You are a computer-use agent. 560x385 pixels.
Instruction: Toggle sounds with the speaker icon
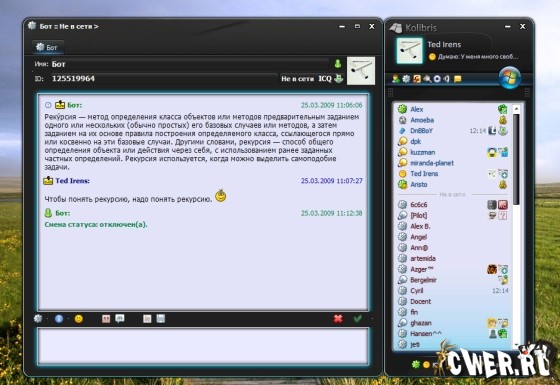pyautogui.click(x=447, y=79)
